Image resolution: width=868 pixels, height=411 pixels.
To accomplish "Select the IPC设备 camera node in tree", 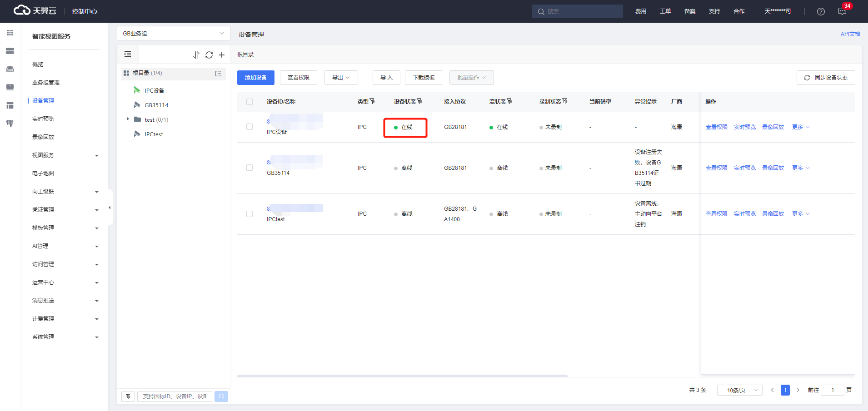I will [x=154, y=90].
